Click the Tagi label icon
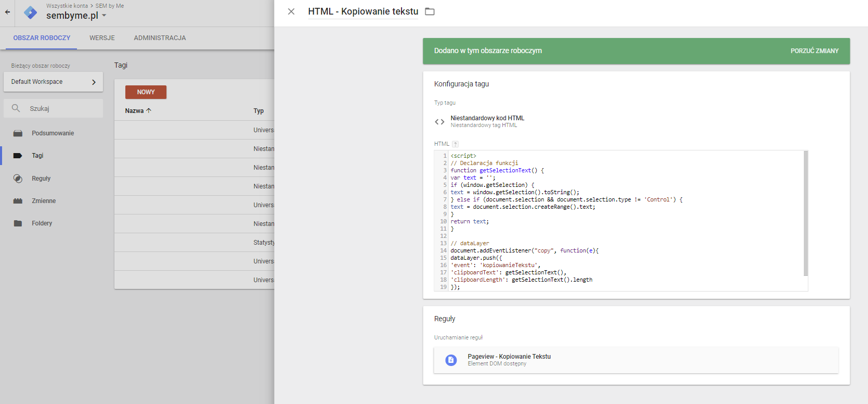868x404 pixels. click(18, 156)
